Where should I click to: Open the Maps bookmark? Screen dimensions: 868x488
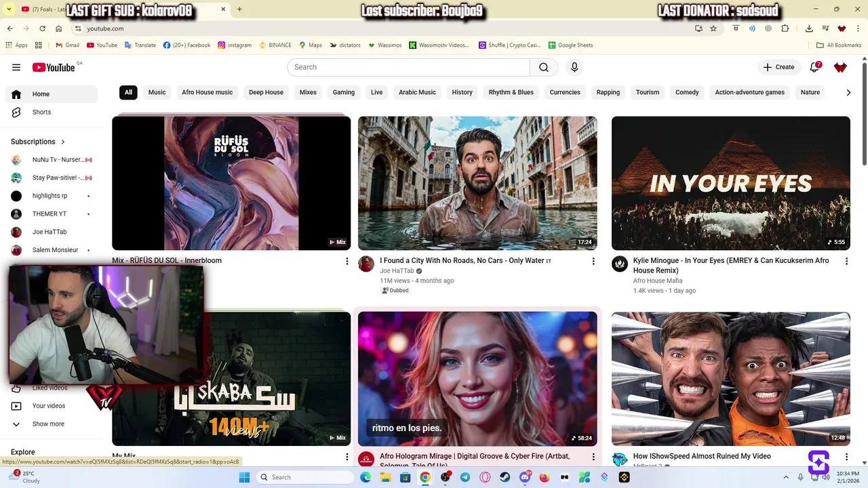[x=311, y=45]
